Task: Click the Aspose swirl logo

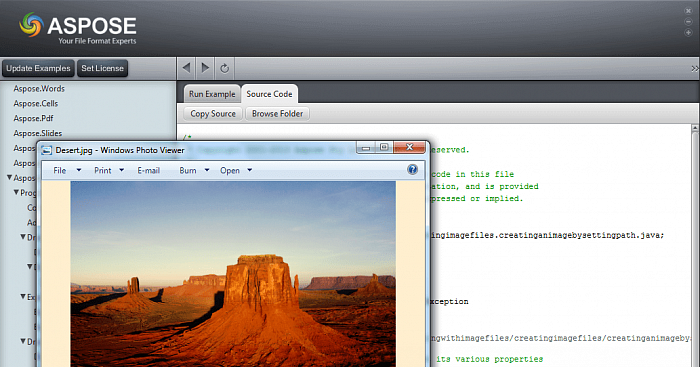Action: pos(31,25)
